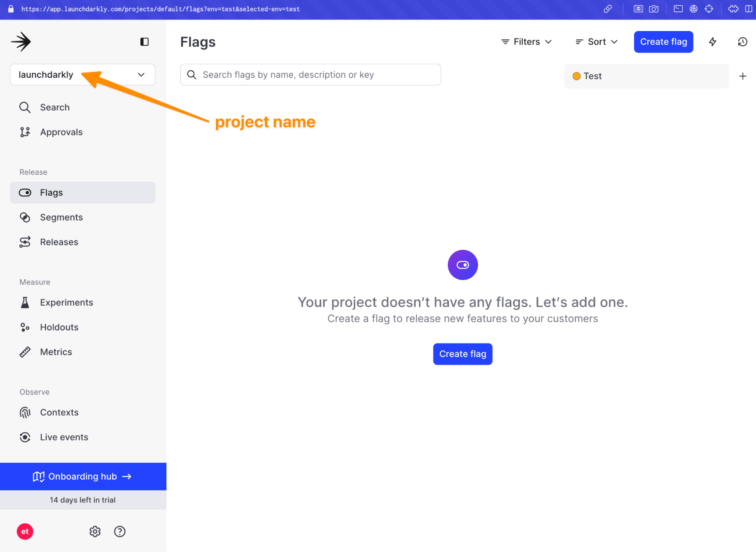
Task: Open the change history clock icon
Action: click(742, 42)
